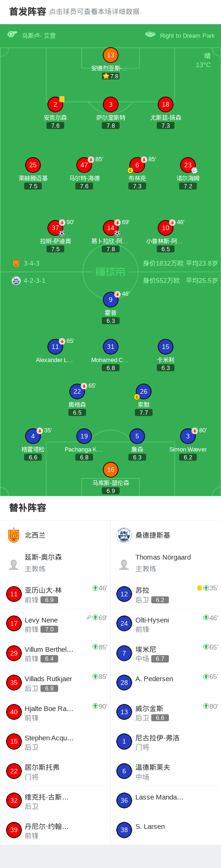Select blue team number 9 霍普 icon
221x868 pixels.
(110, 300)
